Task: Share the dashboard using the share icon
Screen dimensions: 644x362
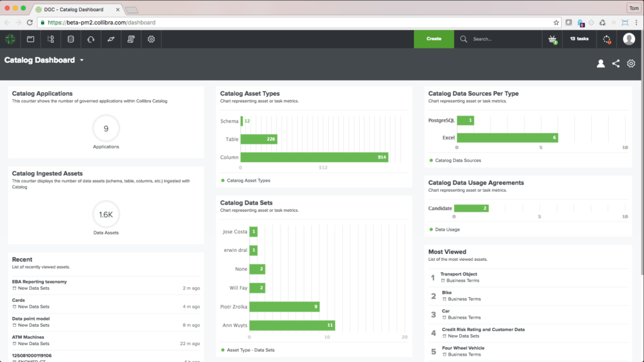Action: (x=616, y=63)
